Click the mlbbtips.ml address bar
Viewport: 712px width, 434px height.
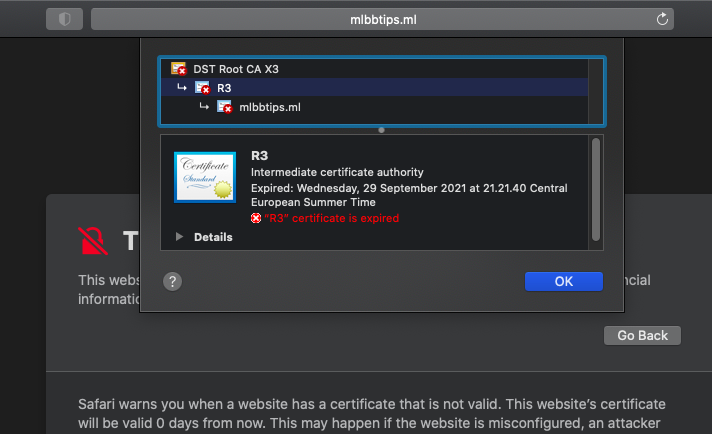coord(382,19)
